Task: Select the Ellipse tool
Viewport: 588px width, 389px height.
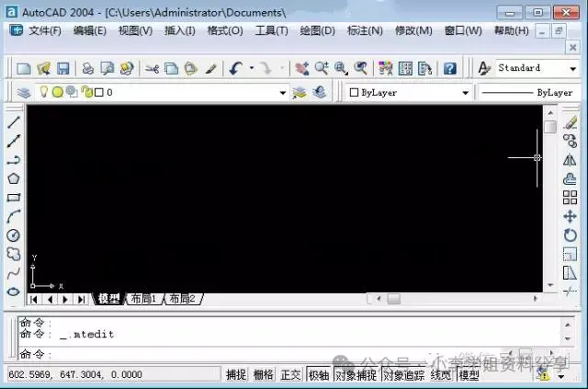Action: [14, 292]
